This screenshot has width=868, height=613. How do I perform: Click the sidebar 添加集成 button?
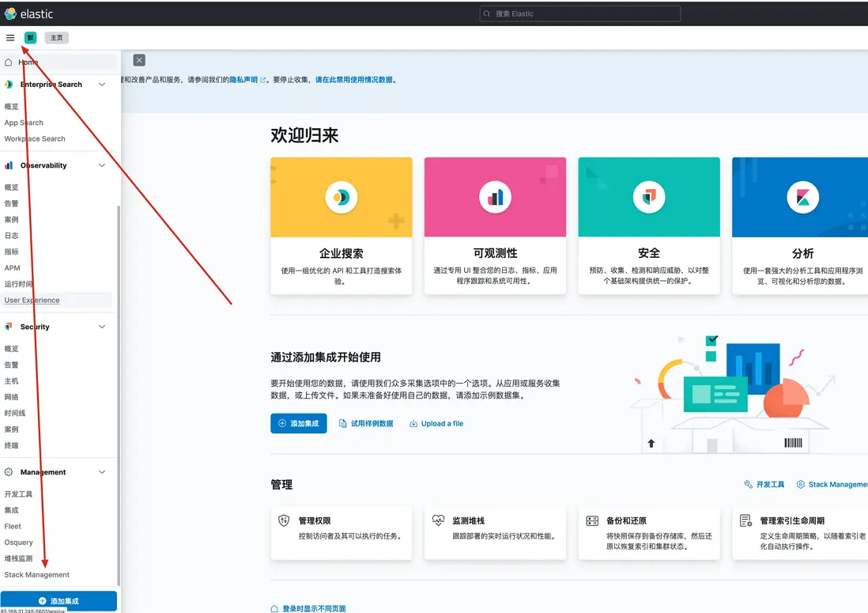[x=58, y=601]
